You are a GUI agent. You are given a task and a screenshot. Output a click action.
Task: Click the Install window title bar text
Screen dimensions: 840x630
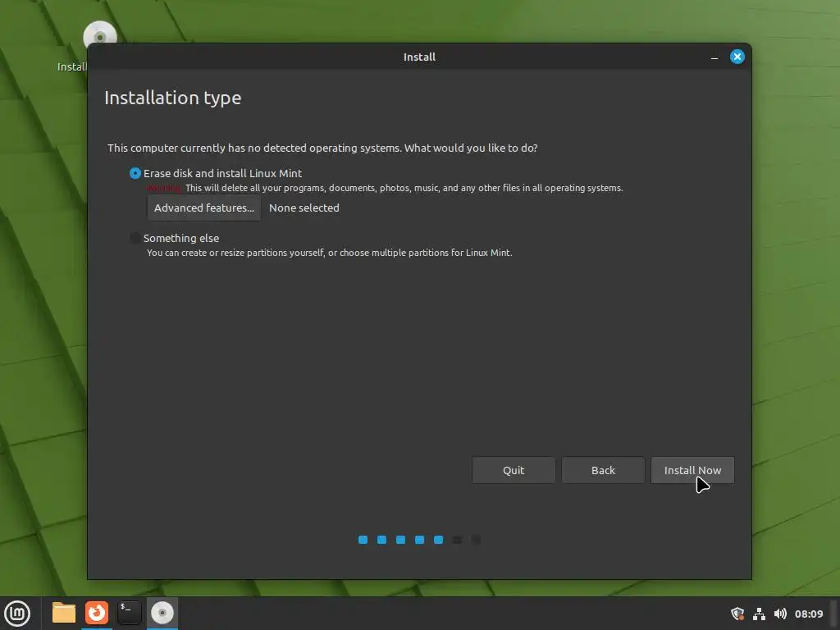click(419, 57)
